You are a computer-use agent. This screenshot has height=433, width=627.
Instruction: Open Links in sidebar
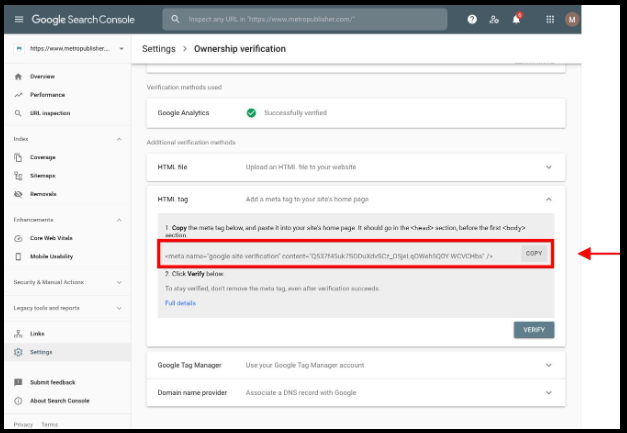click(37, 333)
